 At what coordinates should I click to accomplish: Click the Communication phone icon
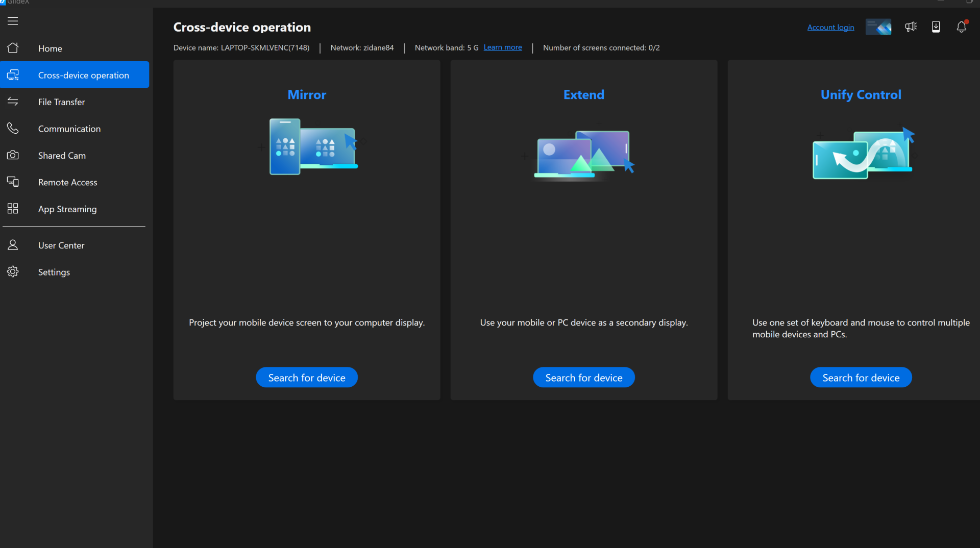coord(13,128)
